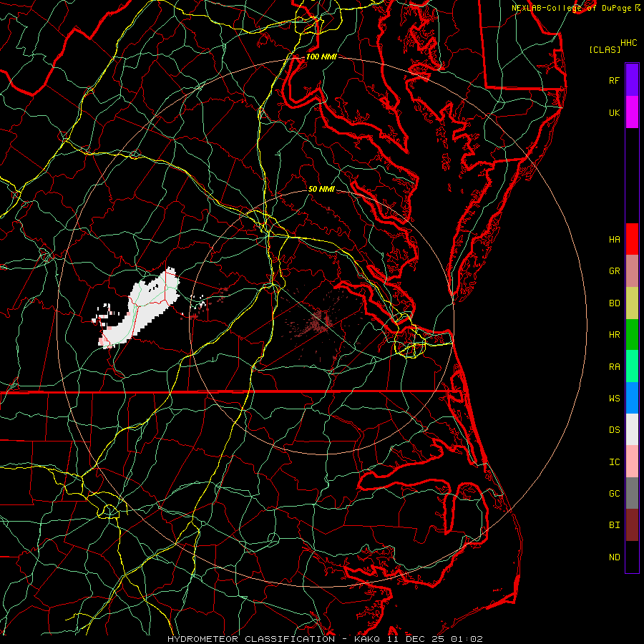
Task: Click the RF purple legend swatch
Action: 632,80
